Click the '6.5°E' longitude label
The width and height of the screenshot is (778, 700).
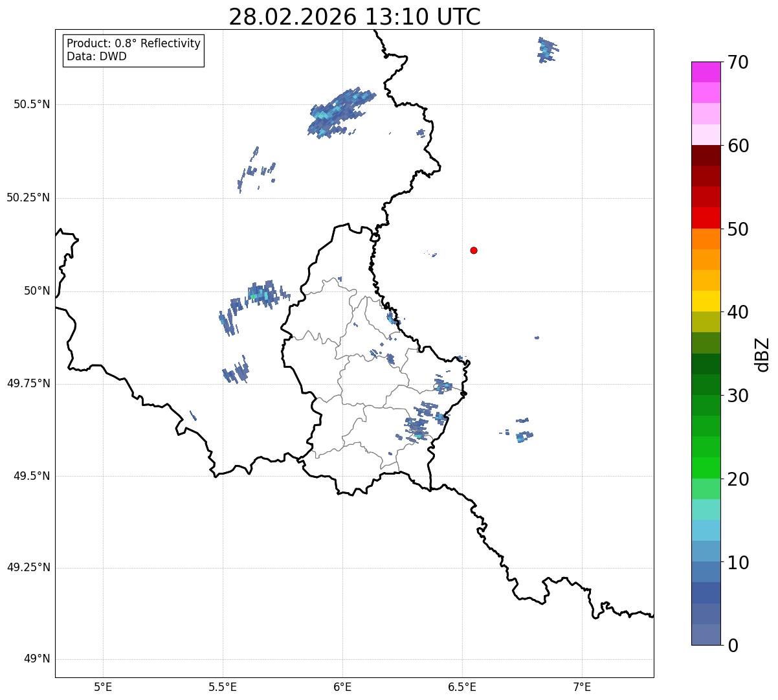tap(462, 686)
